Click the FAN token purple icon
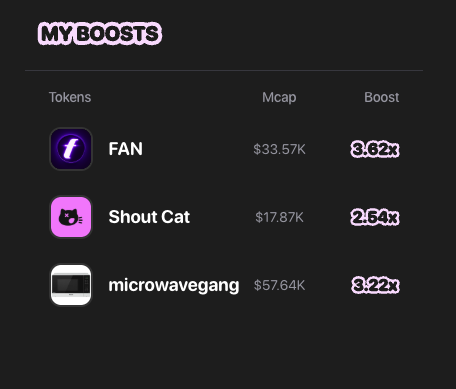Screen dimensions: 456x389 71,149
